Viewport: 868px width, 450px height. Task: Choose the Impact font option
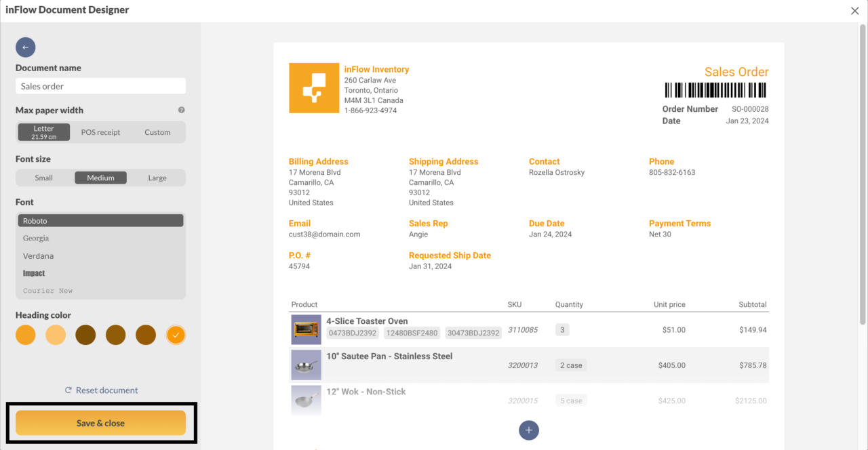pyautogui.click(x=100, y=272)
